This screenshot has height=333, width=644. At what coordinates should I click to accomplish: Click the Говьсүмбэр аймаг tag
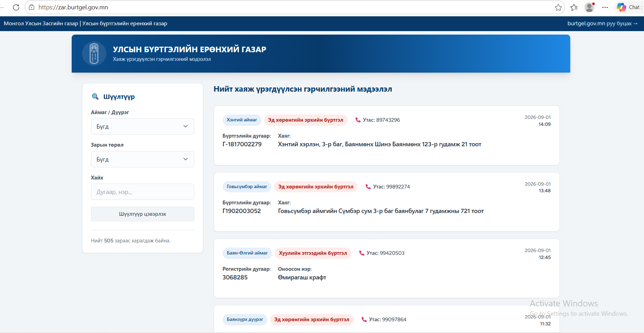tap(247, 187)
